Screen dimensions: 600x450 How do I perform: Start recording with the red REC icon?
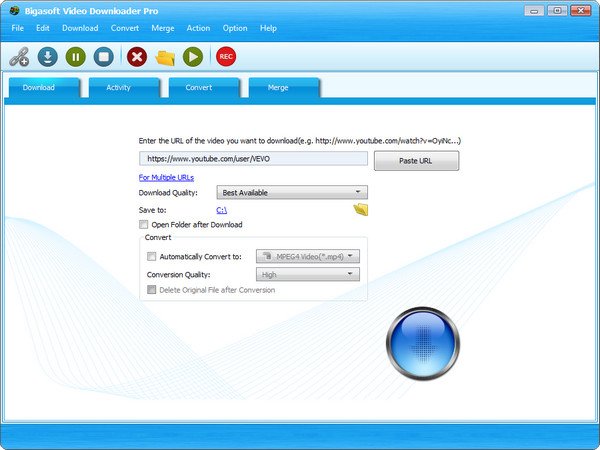(x=226, y=57)
